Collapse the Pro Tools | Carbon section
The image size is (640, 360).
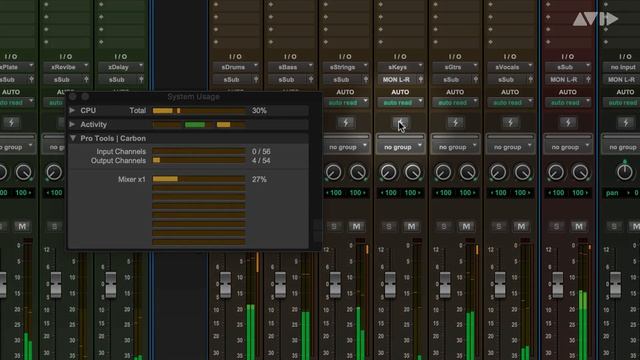[x=73, y=138]
